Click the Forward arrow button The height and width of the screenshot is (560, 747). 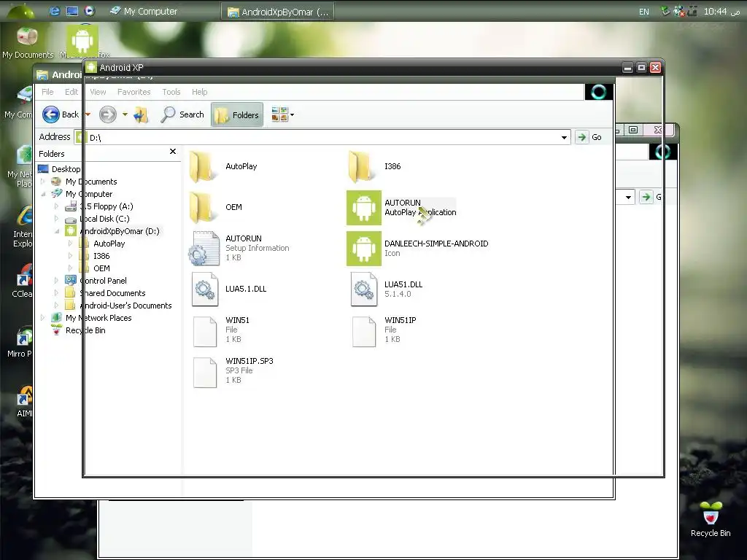pos(108,114)
